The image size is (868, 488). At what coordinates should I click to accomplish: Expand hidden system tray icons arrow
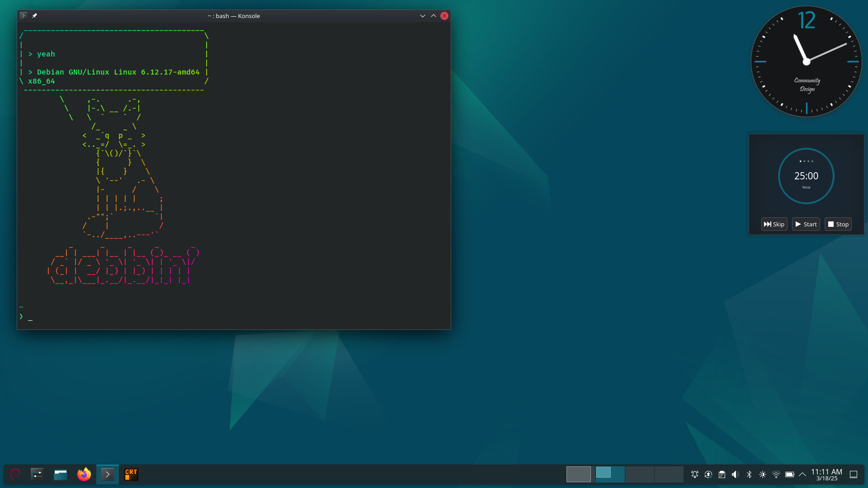[802, 474]
